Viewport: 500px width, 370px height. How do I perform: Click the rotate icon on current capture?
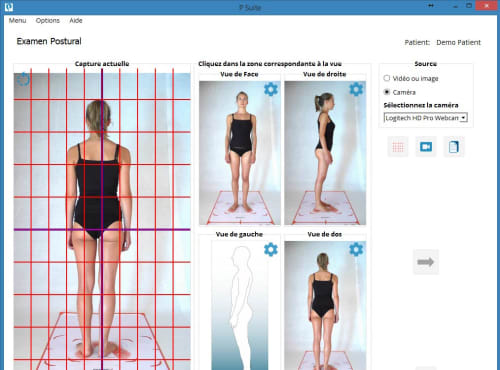click(23, 79)
